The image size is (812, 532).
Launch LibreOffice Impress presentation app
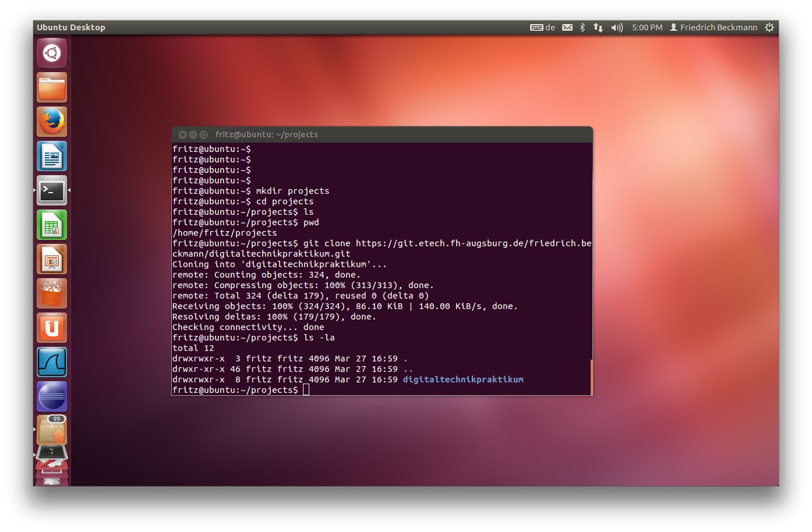click(52, 259)
